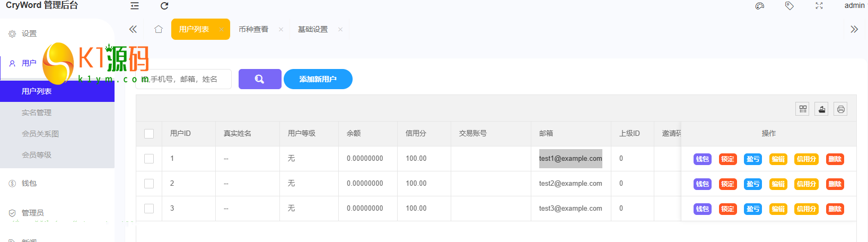Collapse the 用户 sidebar menu
Screen dimensions: 868x242
click(57, 63)
